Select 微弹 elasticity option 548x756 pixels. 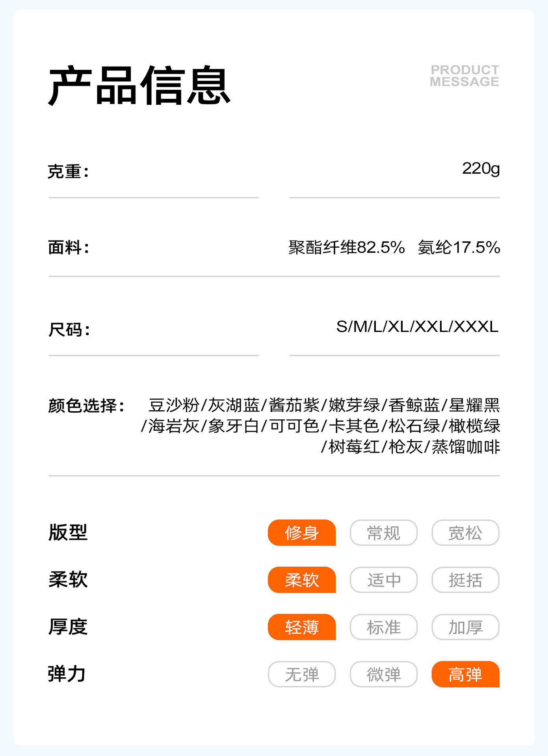pyautogui.click(x=383, y=674)
